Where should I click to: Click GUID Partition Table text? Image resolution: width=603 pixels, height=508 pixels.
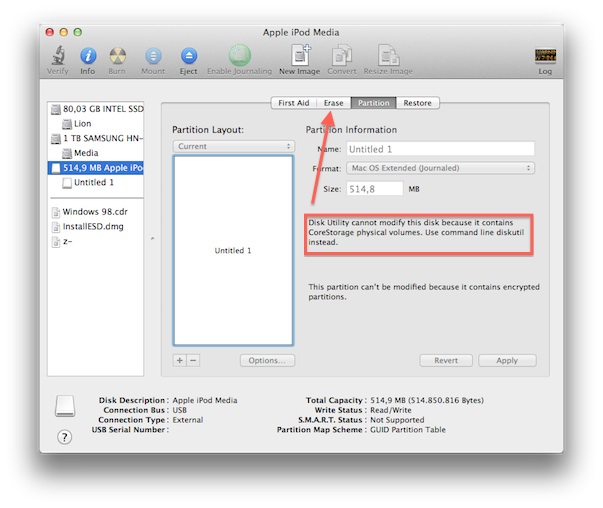(x=408, y=430)
